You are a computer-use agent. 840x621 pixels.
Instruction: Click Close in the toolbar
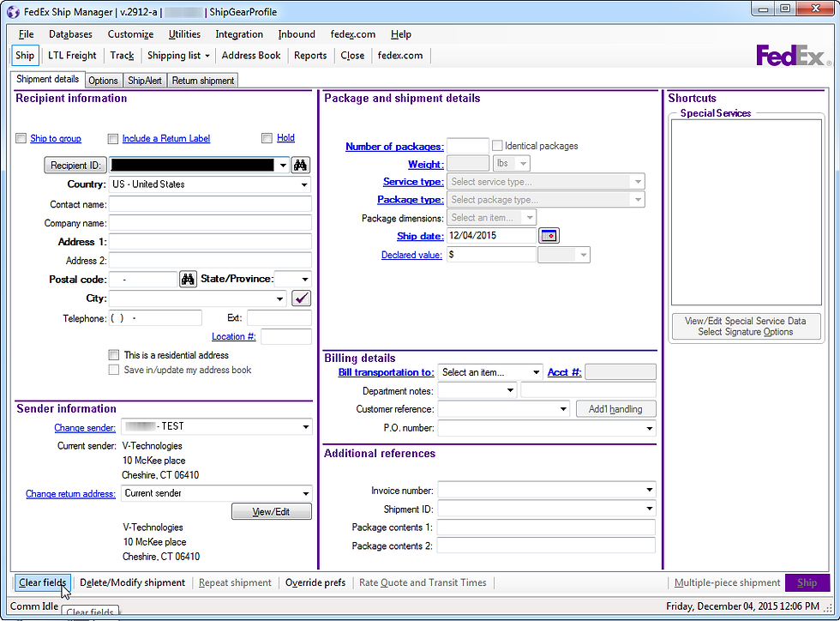click(x=352, y=55)
